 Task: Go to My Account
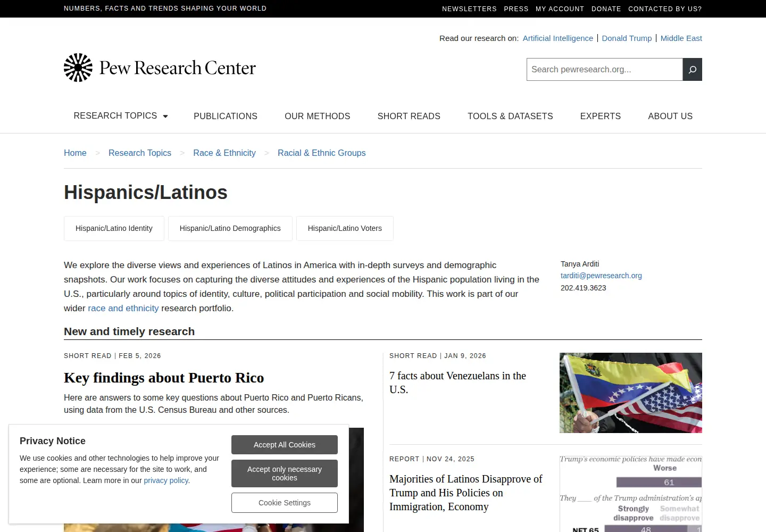560,9
